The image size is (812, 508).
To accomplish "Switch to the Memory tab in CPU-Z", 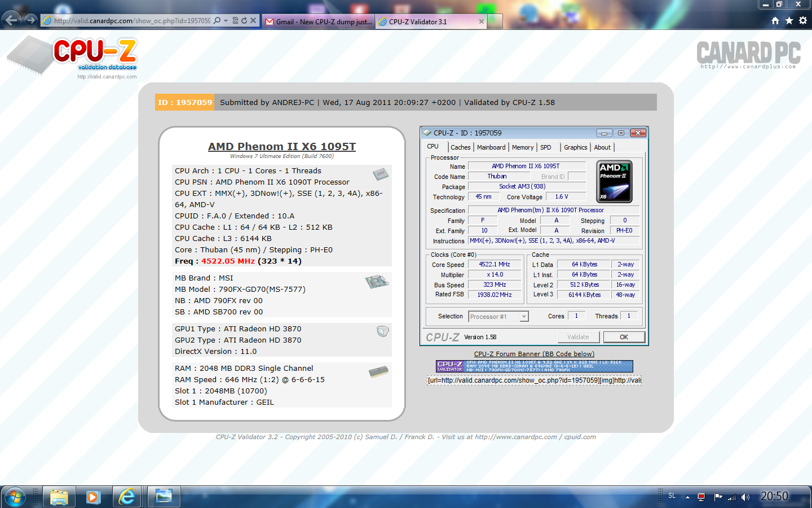I will click(523, 147).
